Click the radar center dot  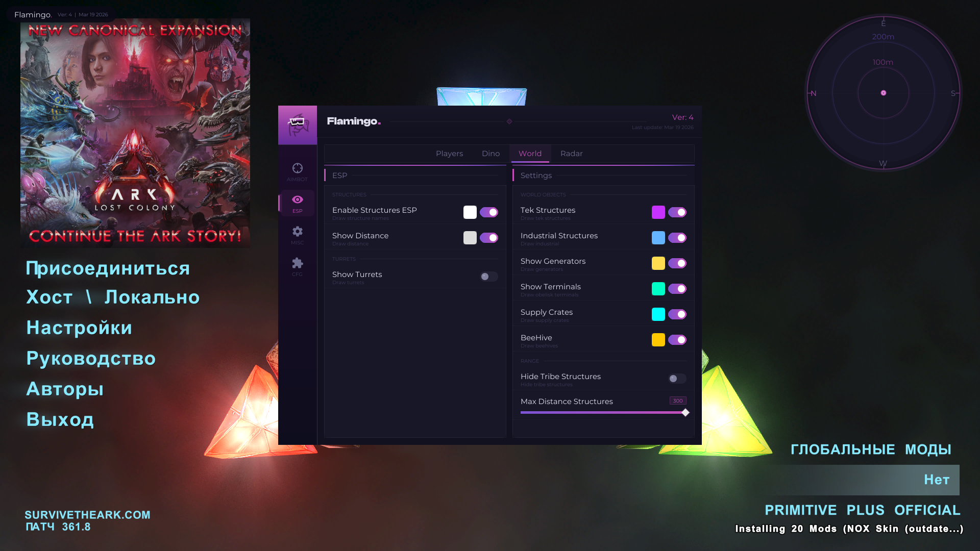click(884, 93)
